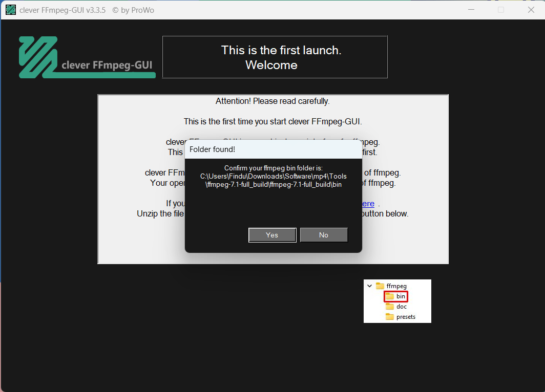Screen dimensions: 545x392
Task: Minimize the clever FFmpeg-GUI window
Action: (x=471, y=10)
